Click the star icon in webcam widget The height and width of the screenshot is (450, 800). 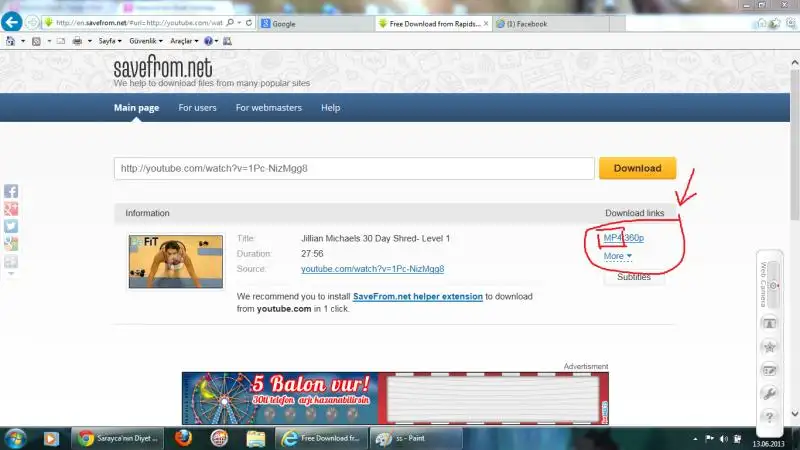tap(770, 347)
